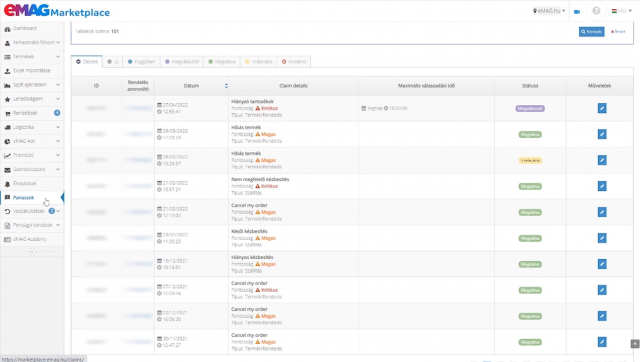Screen dimensions: 640x362
Task: Switch to the Irreleváns tab
Action: coord(259,62)
